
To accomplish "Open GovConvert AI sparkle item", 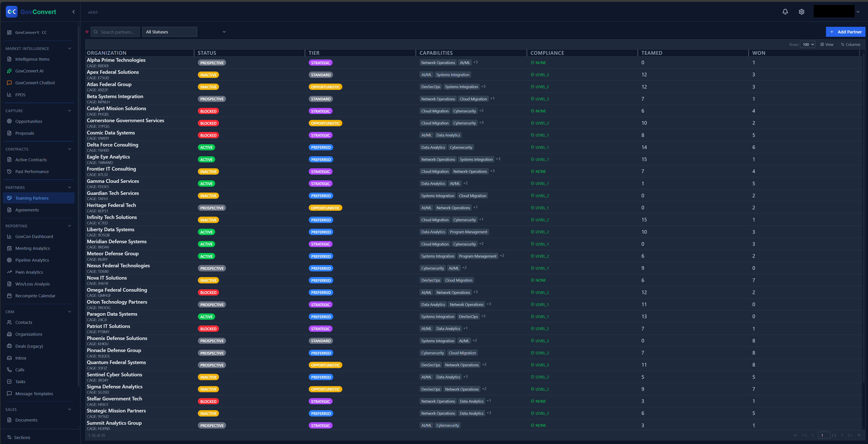I will point(29,71).
